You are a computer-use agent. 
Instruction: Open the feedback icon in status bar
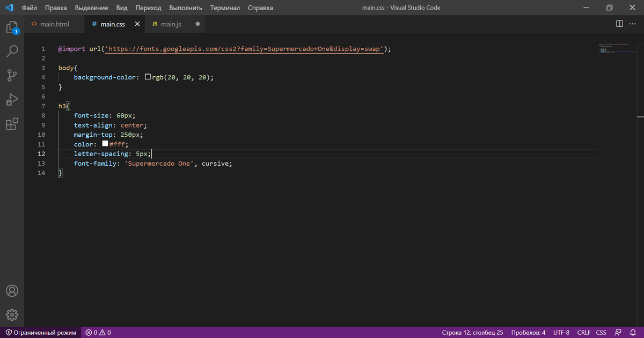click(618, 333)
